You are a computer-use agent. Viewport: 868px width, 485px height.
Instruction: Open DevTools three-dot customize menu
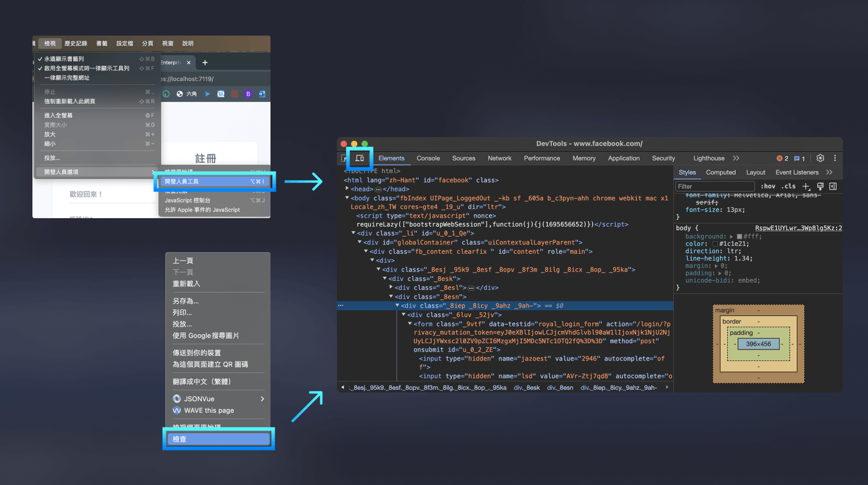[x=835, y=158]
